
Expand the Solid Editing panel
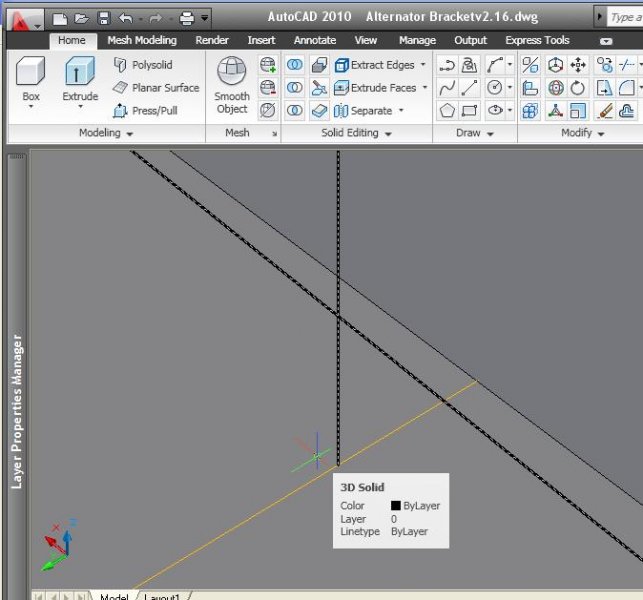[x=356, y=133]
